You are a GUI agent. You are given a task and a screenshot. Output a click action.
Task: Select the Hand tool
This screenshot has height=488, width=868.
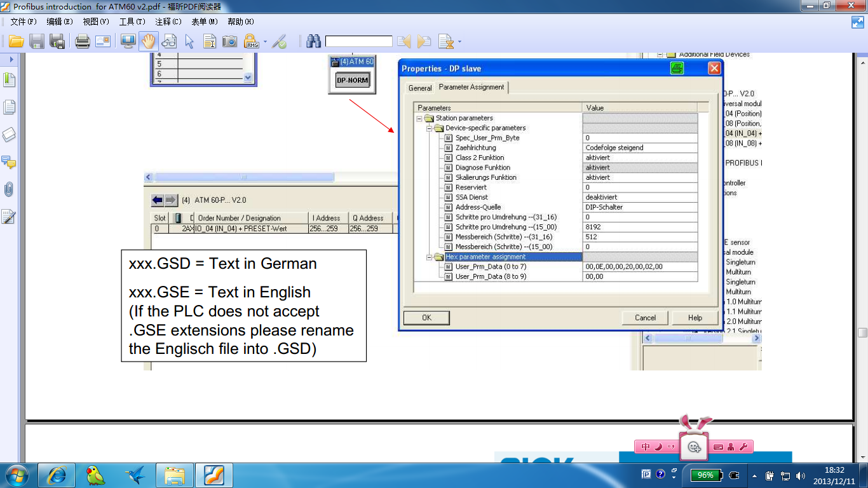(x=149, y=42)
